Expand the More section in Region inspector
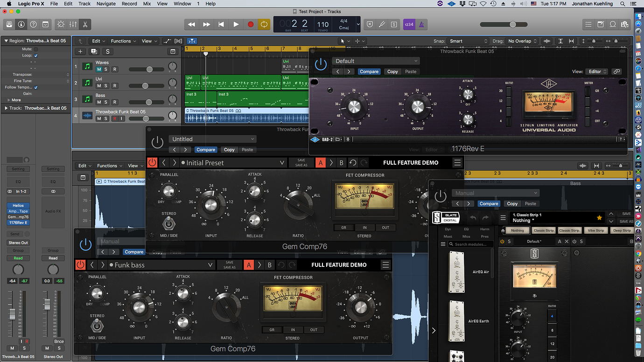Viewport: 644px width, 362px height. click(9, 100)
